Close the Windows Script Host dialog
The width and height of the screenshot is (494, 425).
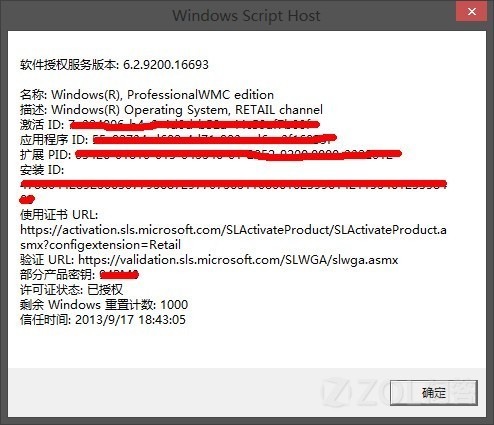pyautogui.click(x=472, y=12)
